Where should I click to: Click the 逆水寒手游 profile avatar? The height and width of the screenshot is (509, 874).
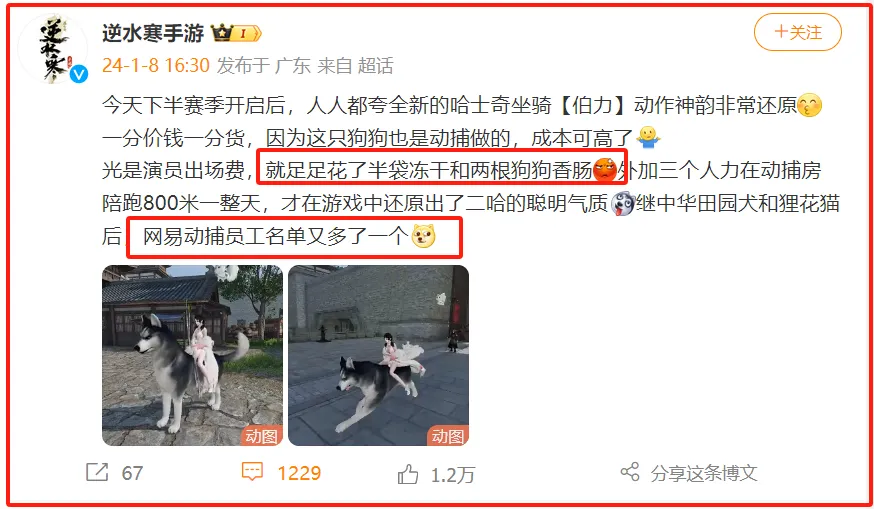click(53, 49)
